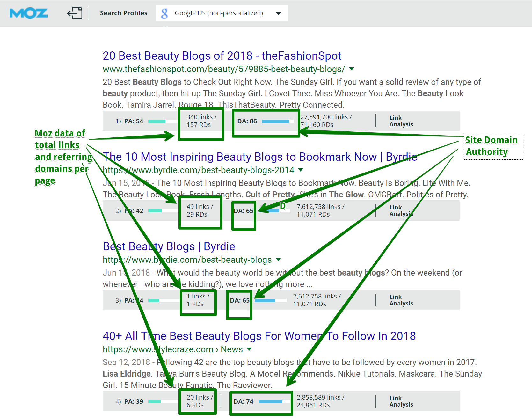
Task: Click the Google icon in search profile selector
Action: [164, 13]
